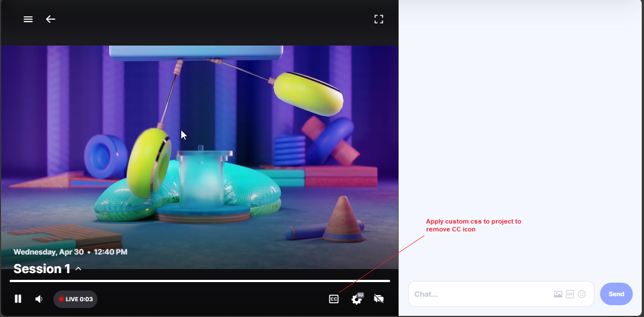Pause the video playback

coord(17,299)
